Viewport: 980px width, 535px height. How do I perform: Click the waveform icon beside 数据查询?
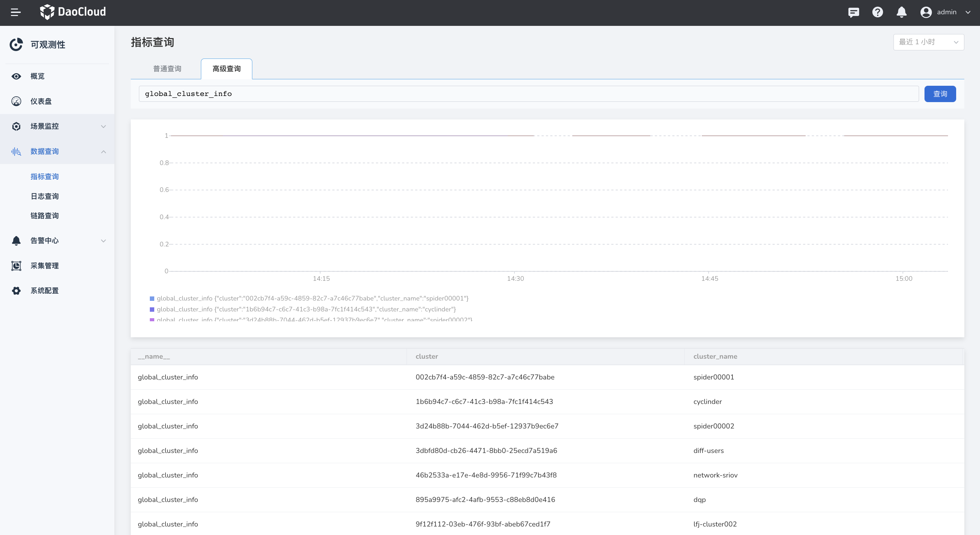(x=16, y=151)
